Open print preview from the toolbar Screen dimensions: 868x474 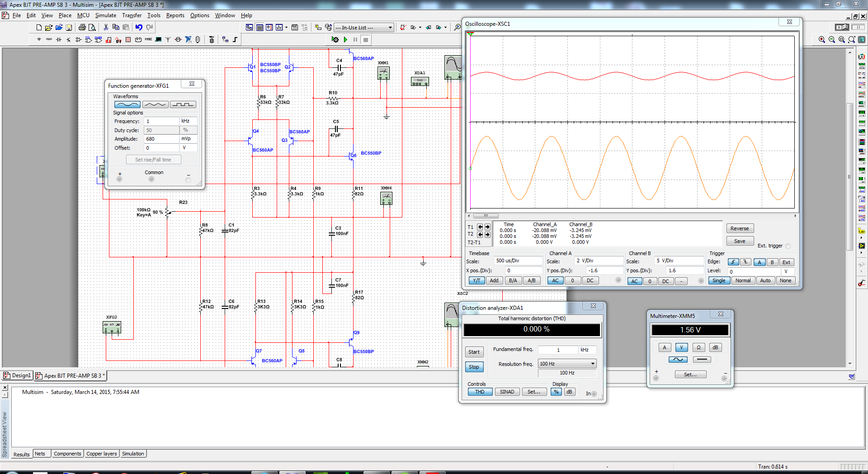click(92, 28)
